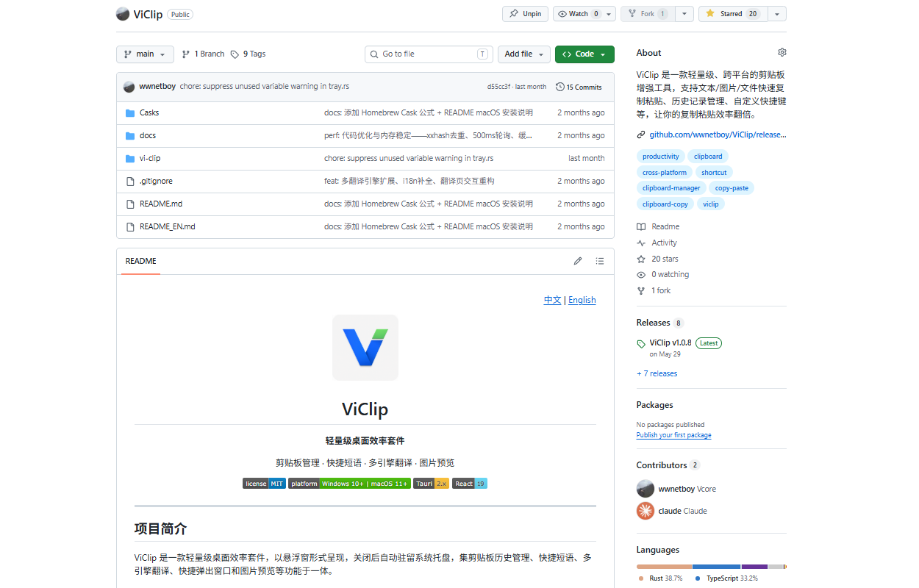Screen dimensions: 919x588
Task: Switch README to 中文 link
Action: click(552, 300)
